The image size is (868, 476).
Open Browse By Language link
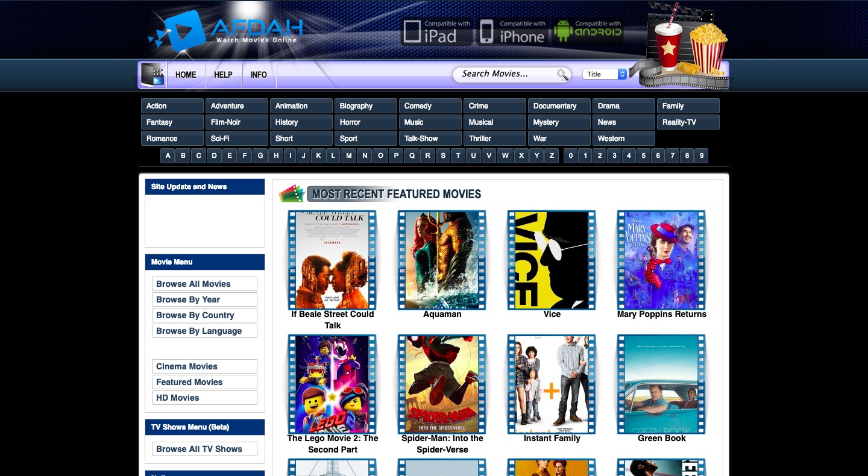tap(205, 331)
